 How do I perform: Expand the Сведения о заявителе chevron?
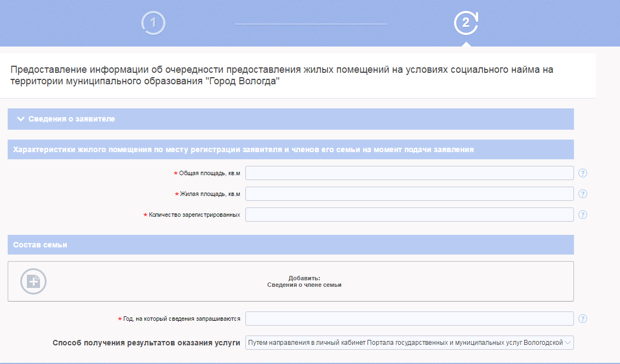pyautogui.click(x=21, y=119)
